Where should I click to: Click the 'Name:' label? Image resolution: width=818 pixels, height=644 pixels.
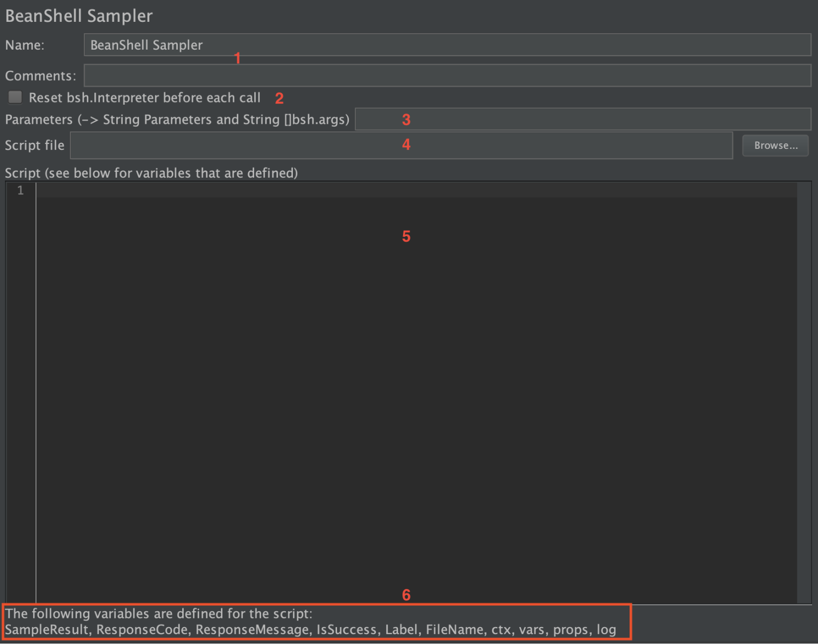[25, 45]
